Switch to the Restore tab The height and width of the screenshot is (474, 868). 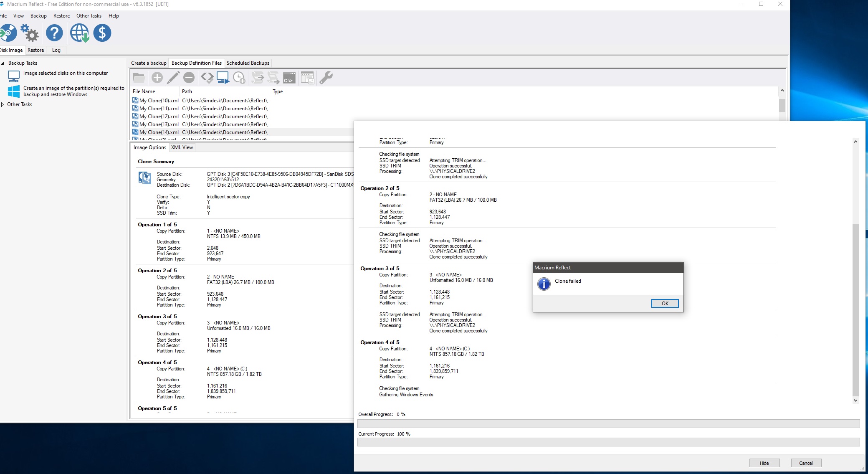35,50
